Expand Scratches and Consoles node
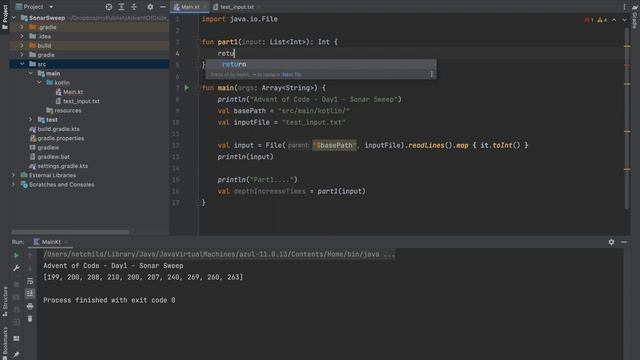 click(13, 184)
